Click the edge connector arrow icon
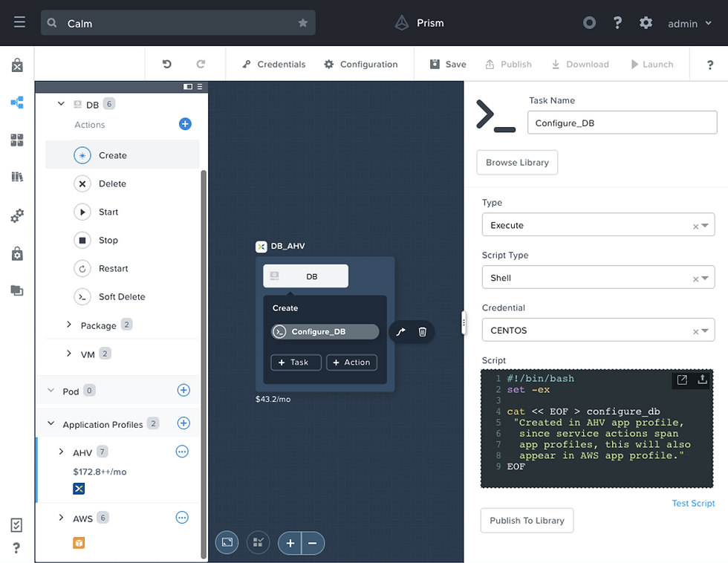Screen dimensions: 728x563 tap(400, 331)
